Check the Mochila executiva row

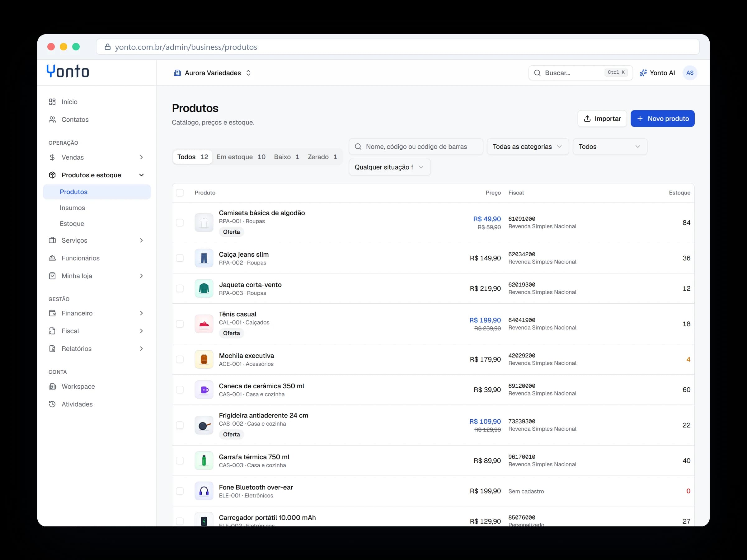coord(180,360)
